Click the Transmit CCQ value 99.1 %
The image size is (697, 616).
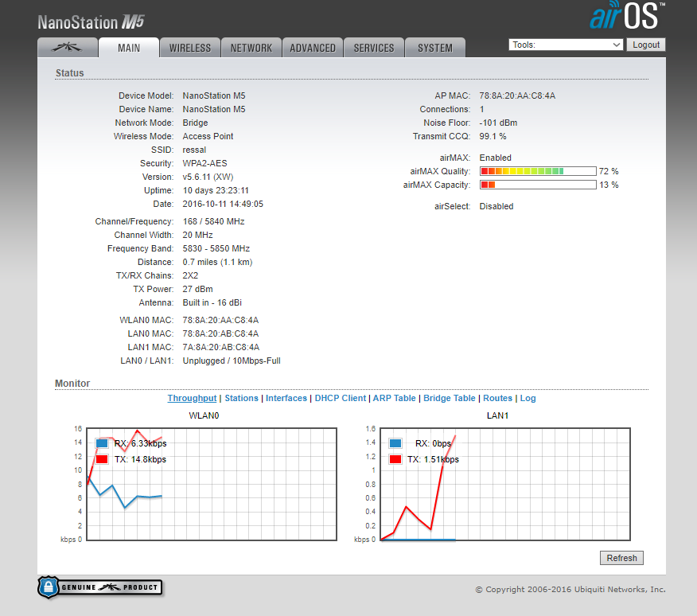tap(493, 137)
